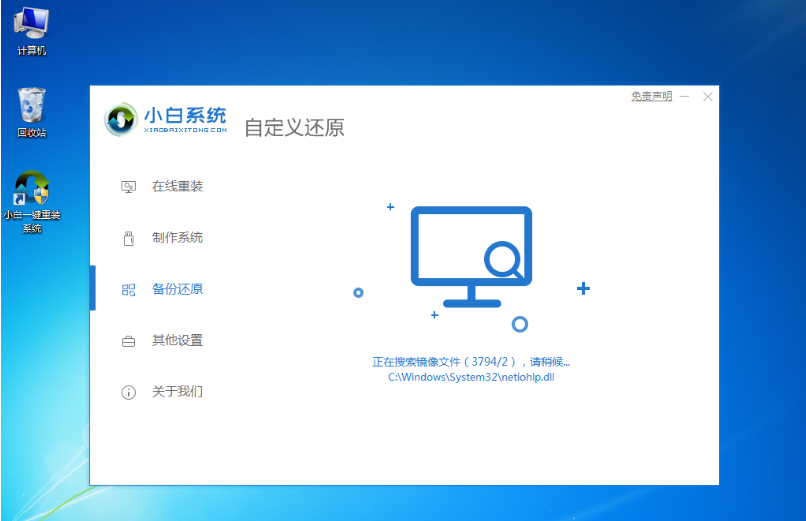Click the 自定义还原 page title
The width and height of the screenshot is (806, 521).
(294, 128)
